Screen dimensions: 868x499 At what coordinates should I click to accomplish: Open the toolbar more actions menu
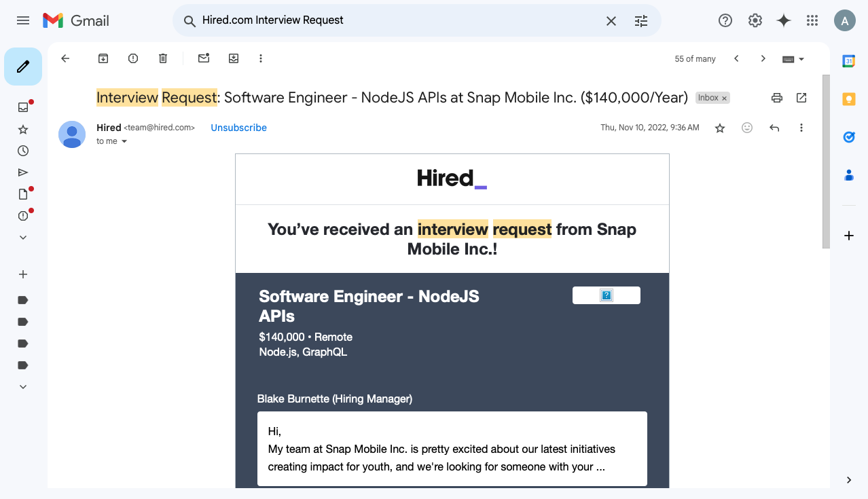click(x=260, y=58)
